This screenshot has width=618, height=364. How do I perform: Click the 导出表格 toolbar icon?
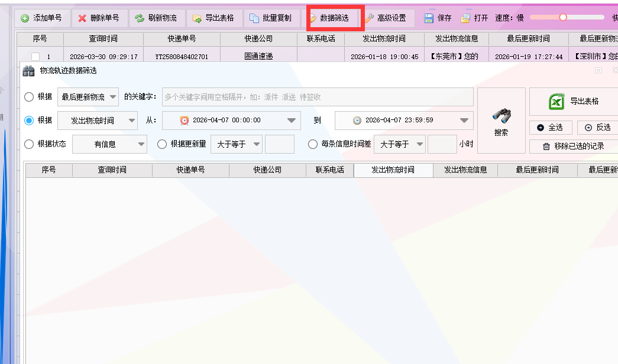pyautogui.click(x=197, y=18)
